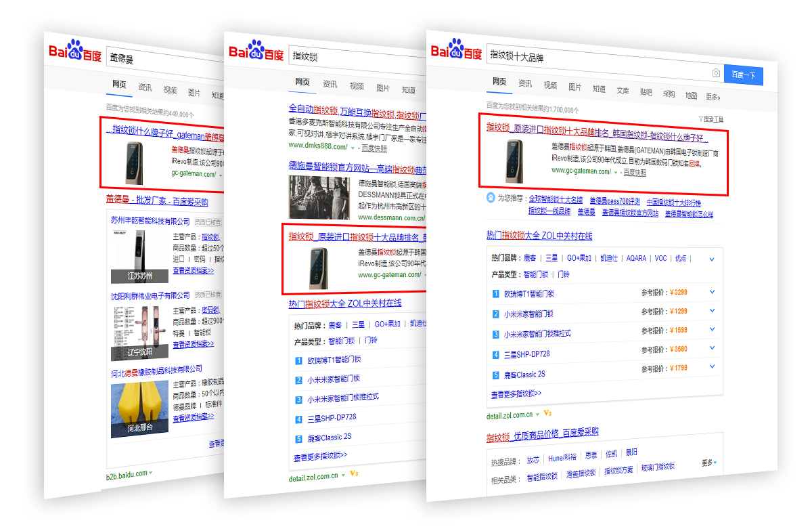Image resolution: width=812 pixels, height=531 pixels.
Task: Click number 4 rank icon beside 三星SHP-DP728 in the middle page
Action: [x=298, y=419]
